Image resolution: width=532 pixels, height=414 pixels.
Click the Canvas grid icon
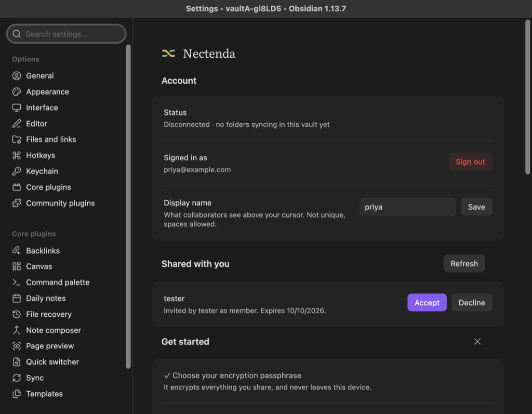(17, 266)
